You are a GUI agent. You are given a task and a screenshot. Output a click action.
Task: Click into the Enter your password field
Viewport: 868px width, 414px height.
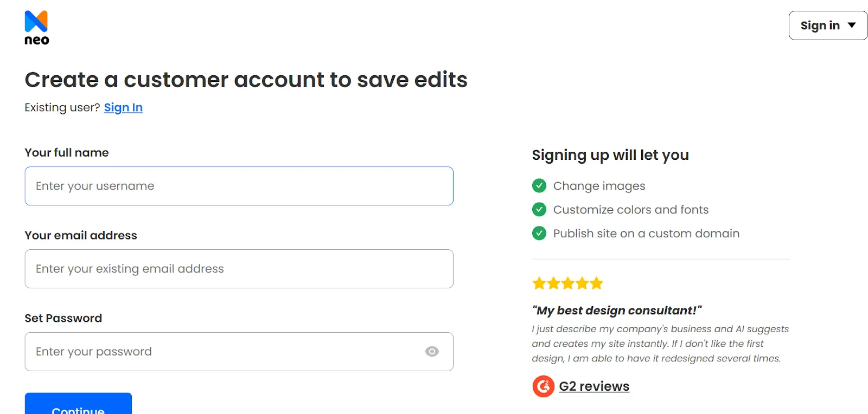click(222, 352)
